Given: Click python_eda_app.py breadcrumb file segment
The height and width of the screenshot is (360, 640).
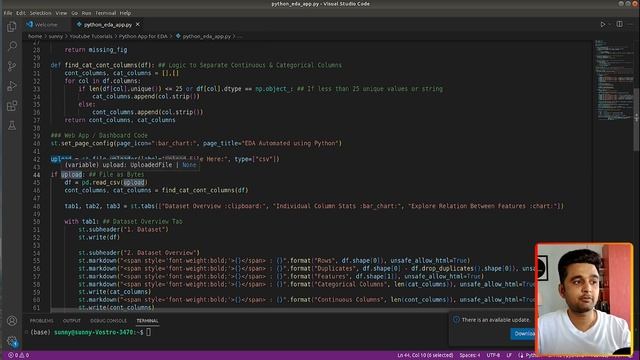Looking at the screenshot, I should point(204,36).
